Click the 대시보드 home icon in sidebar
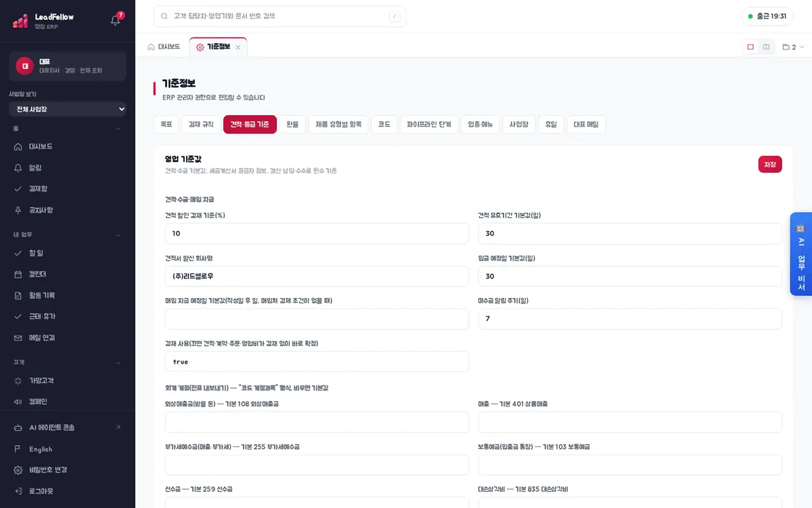812x508 pixels. pyautogui.click(x=18, y=146)
